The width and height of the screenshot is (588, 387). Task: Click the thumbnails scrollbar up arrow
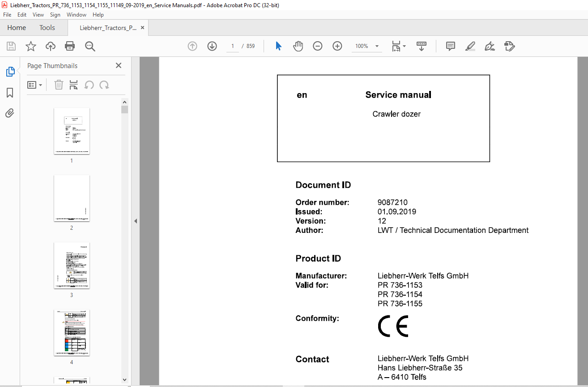click(124, 102)
